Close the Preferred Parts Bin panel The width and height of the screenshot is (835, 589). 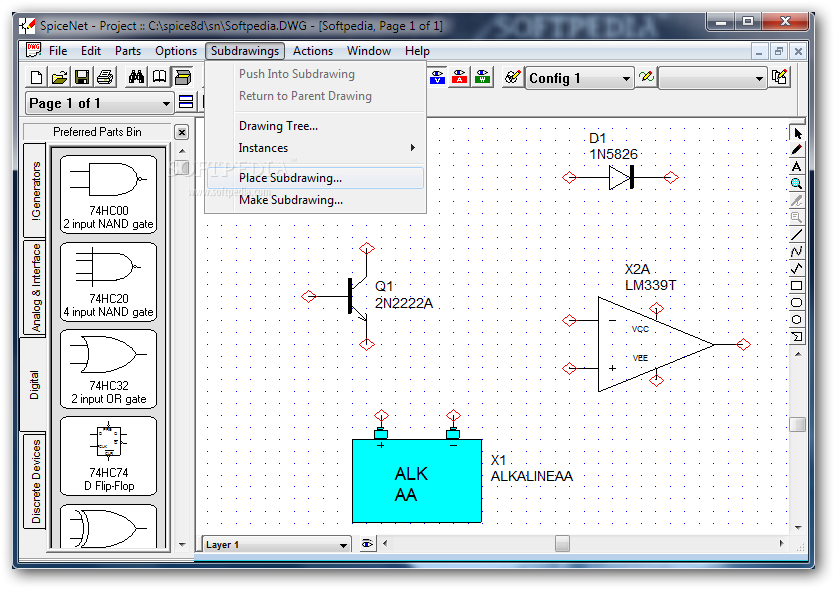pos(182,132)
